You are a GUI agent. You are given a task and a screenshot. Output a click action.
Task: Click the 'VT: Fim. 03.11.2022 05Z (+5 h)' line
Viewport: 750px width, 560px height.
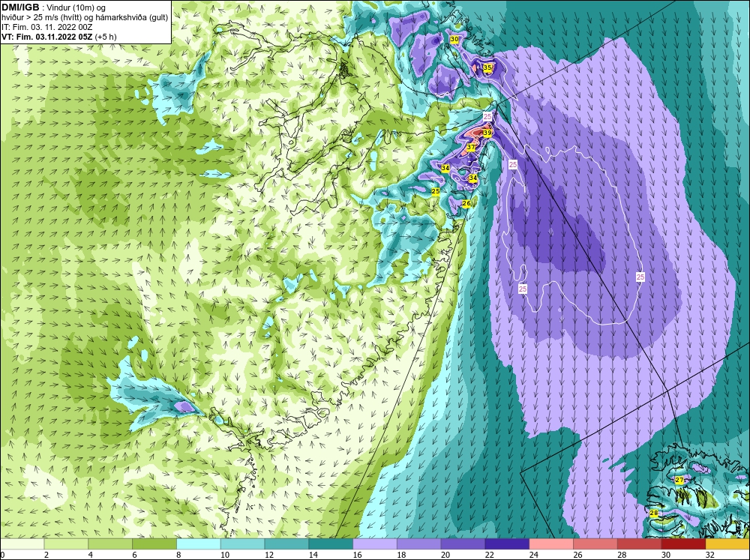coord(58,36)
